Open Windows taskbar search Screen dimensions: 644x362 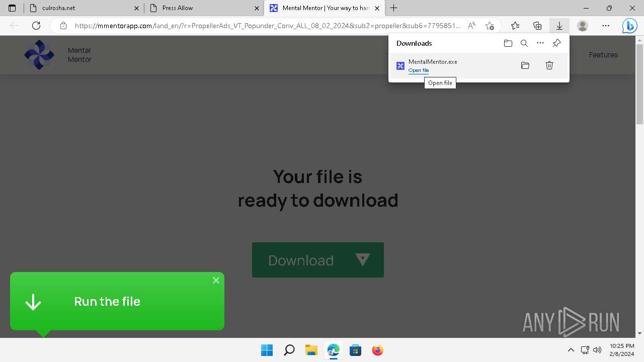pos(289,350)
